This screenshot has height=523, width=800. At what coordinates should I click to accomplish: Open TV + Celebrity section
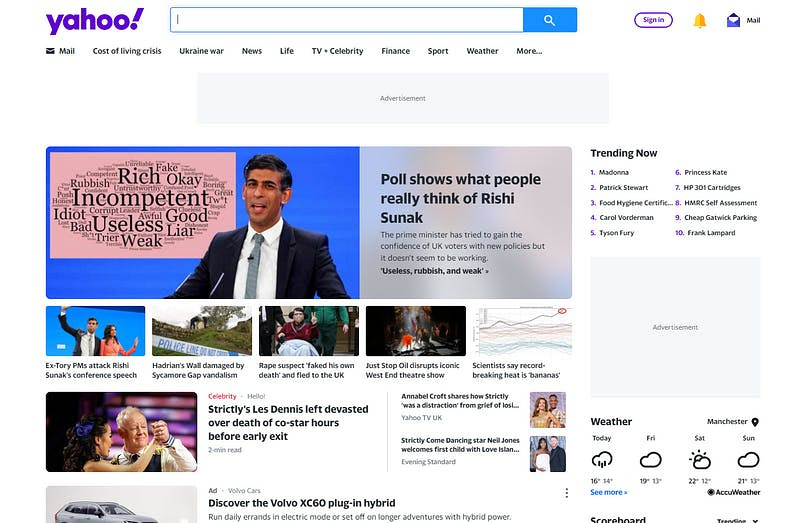click(x=337, y=51)
